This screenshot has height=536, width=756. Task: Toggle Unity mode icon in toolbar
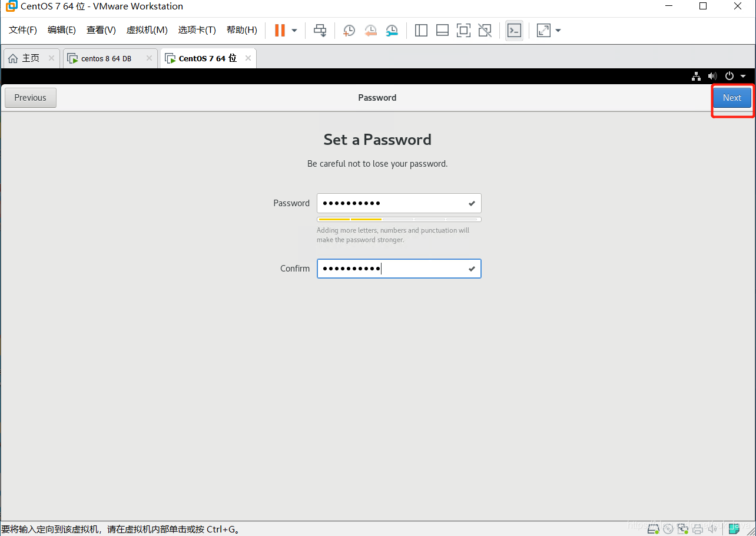pos(485,31)
